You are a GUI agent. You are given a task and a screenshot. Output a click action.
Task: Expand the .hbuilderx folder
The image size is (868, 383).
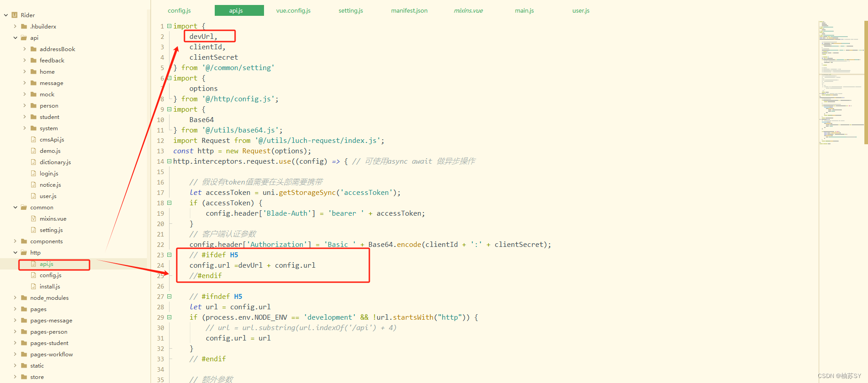coord(15,27)
